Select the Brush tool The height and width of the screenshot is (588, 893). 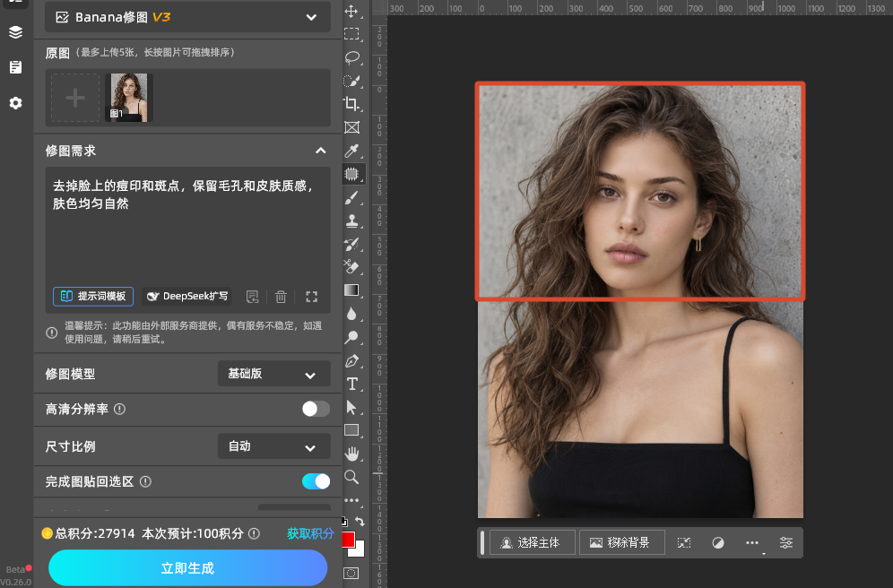point(352,197)
